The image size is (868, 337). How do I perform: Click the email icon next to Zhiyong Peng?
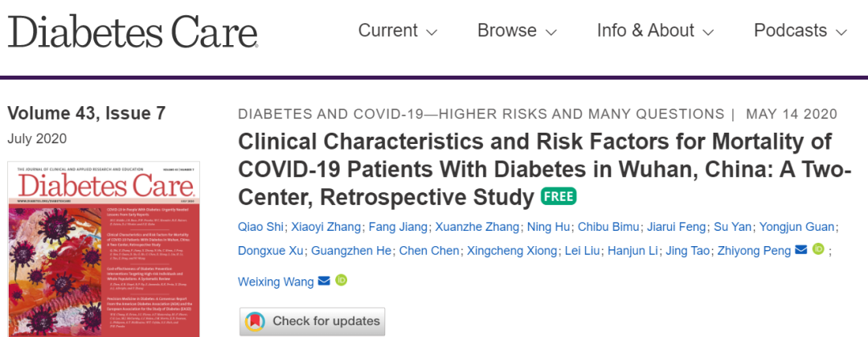coord(800,250)
